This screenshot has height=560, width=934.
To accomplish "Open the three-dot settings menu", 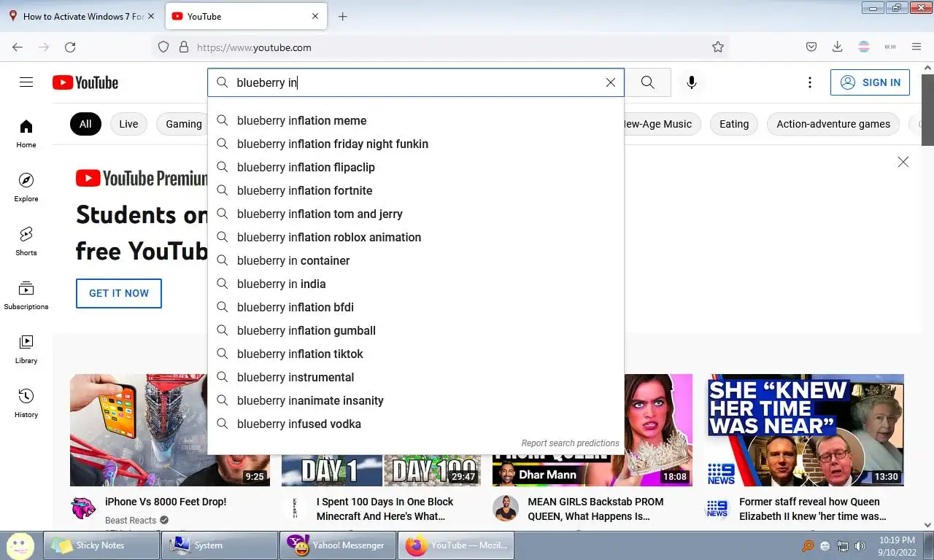I will point(809,82).
